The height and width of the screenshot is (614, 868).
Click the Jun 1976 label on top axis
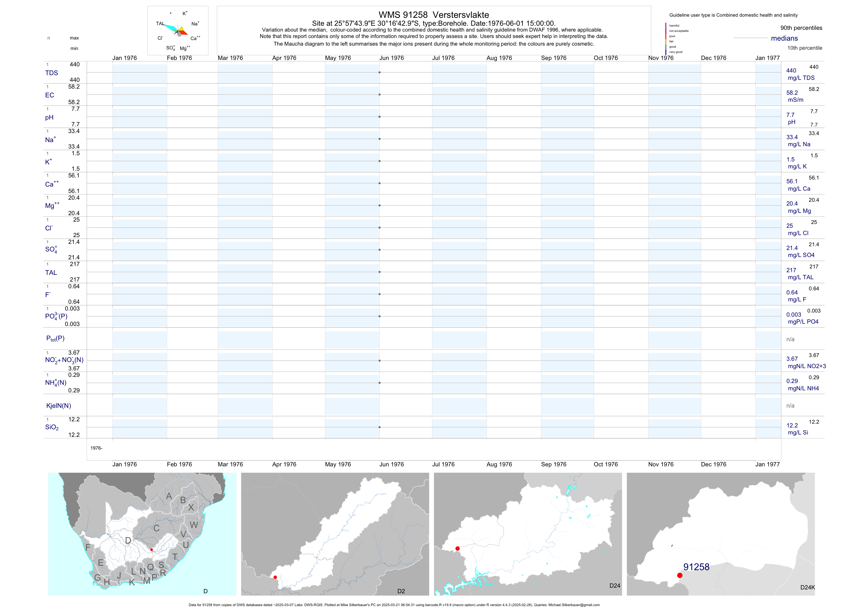pyautogui.click(x=391, y=58)
